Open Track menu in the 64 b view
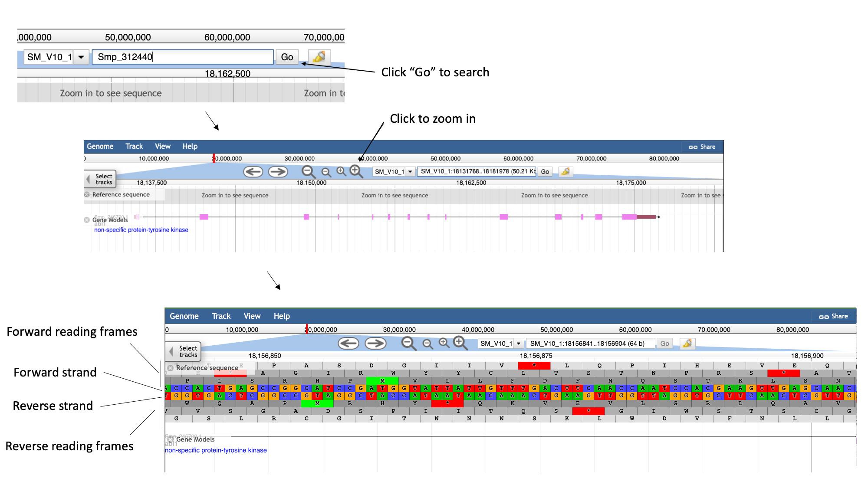 pos(221,316)
